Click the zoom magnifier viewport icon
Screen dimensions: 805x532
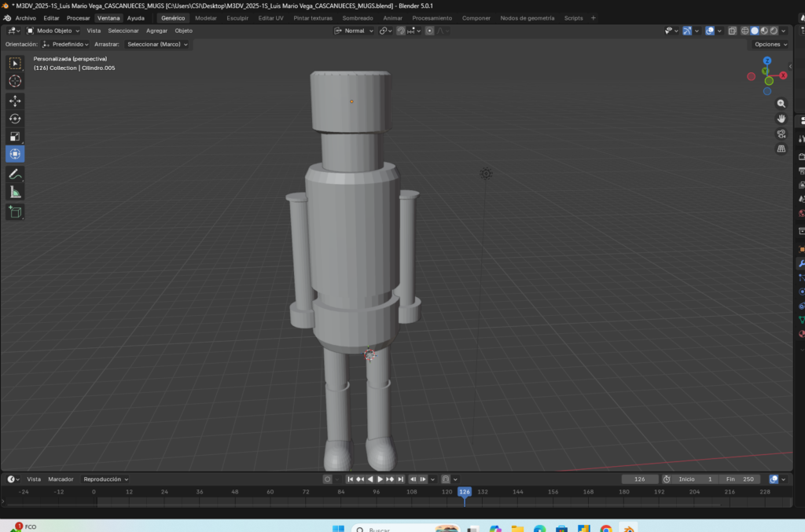781,104
